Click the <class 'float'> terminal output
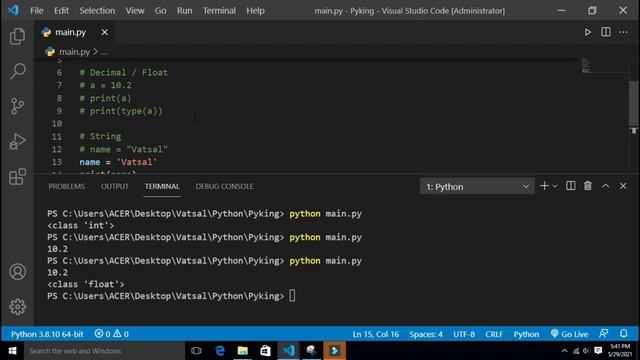The width and height of the screenshot is (640, 360). coord(86,284)
